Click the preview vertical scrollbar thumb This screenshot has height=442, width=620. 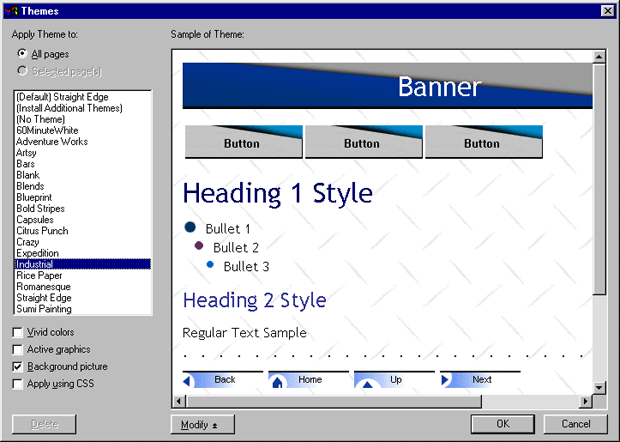(599, 180)
